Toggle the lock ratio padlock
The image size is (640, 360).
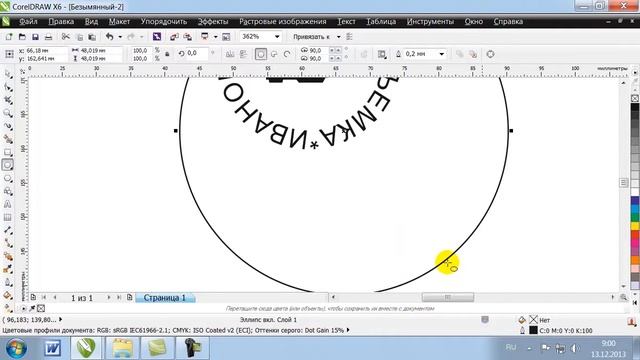(167, 54)
